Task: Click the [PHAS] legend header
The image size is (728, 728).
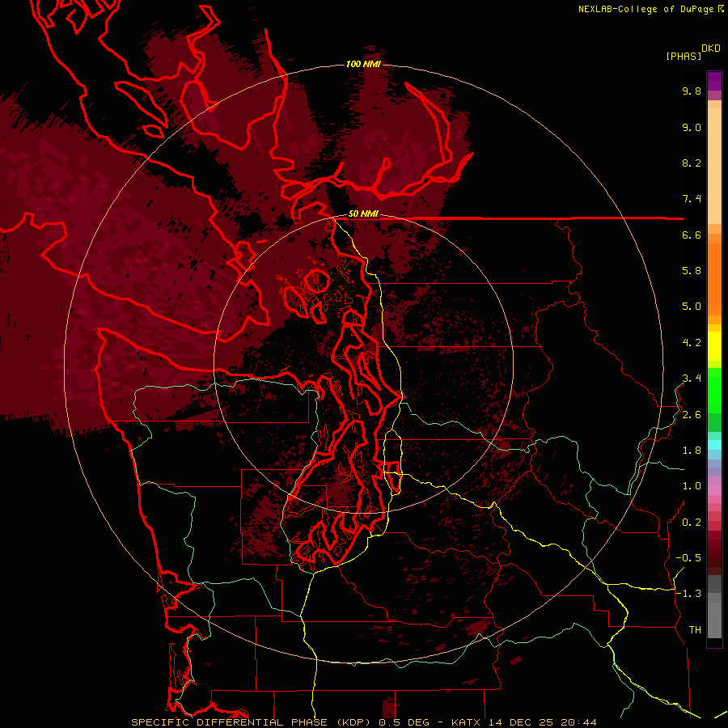Action: (x=684, y=56)
